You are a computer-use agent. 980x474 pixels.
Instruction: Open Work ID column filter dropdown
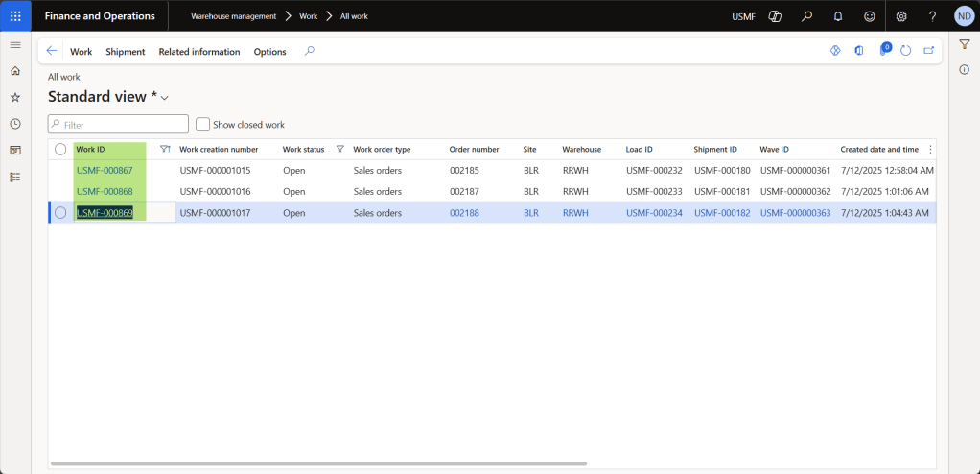[165, 150]
